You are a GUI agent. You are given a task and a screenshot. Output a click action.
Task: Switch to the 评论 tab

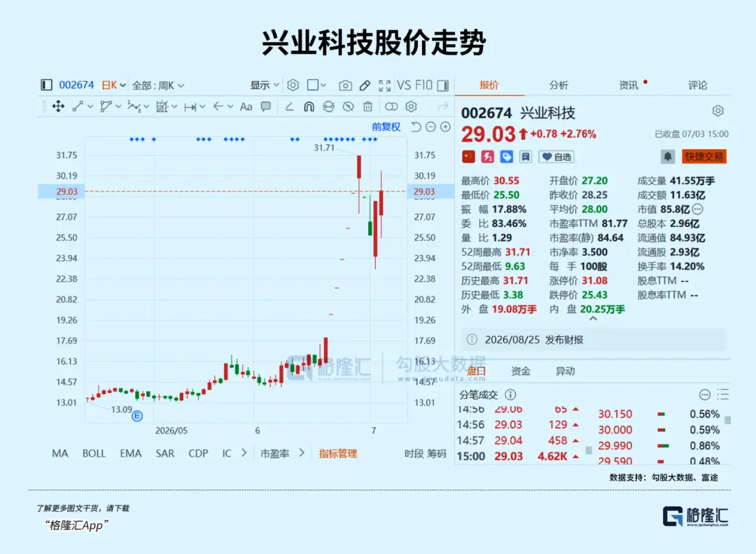point(698,85)
